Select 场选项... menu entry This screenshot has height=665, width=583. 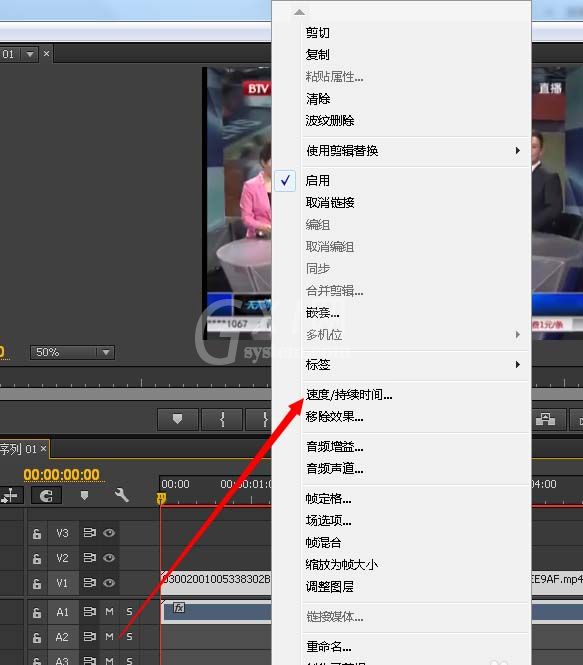(329, 520)
